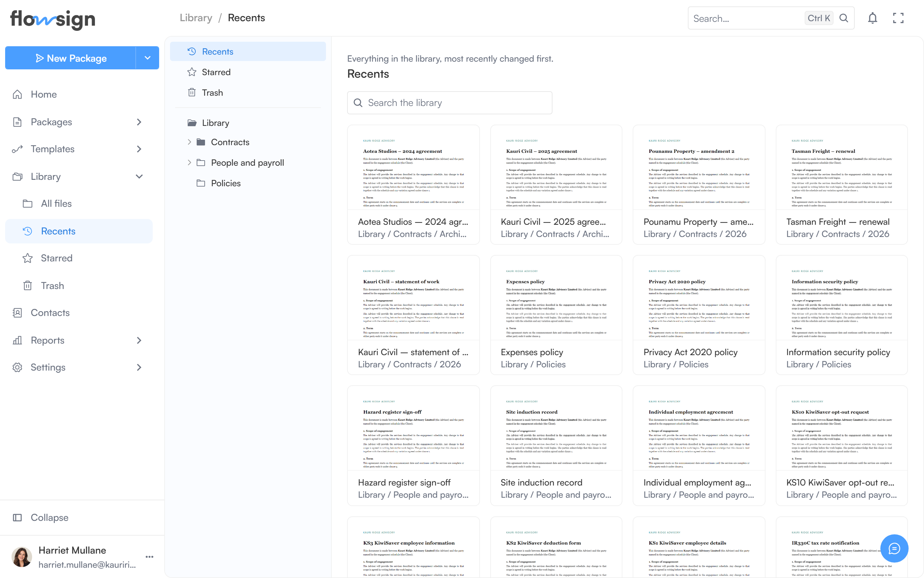Click the Trash bin icon in sidebar
The image size is (924, 578).
pos(28,285)
